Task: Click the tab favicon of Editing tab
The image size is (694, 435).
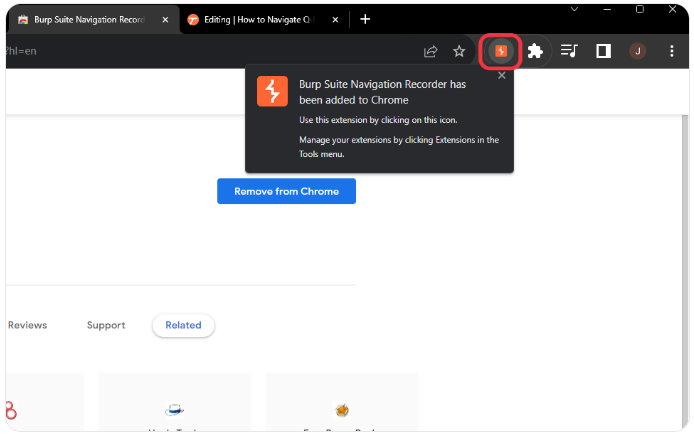Action: point(193,20)
